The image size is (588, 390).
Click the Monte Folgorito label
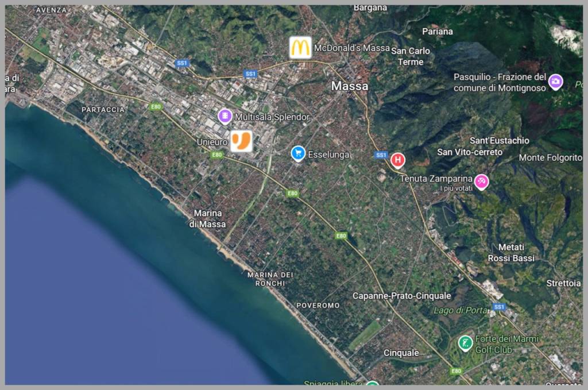tap(550, 157)
